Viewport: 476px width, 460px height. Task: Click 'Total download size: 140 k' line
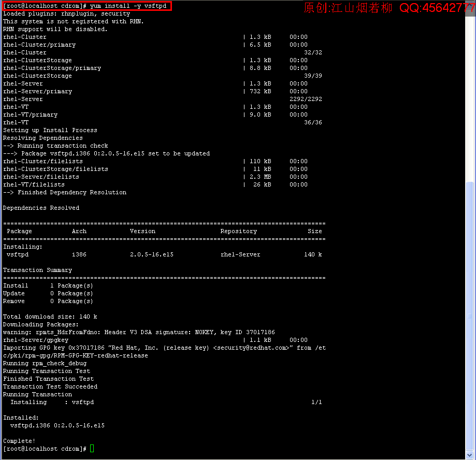click(x=50, y=317)
